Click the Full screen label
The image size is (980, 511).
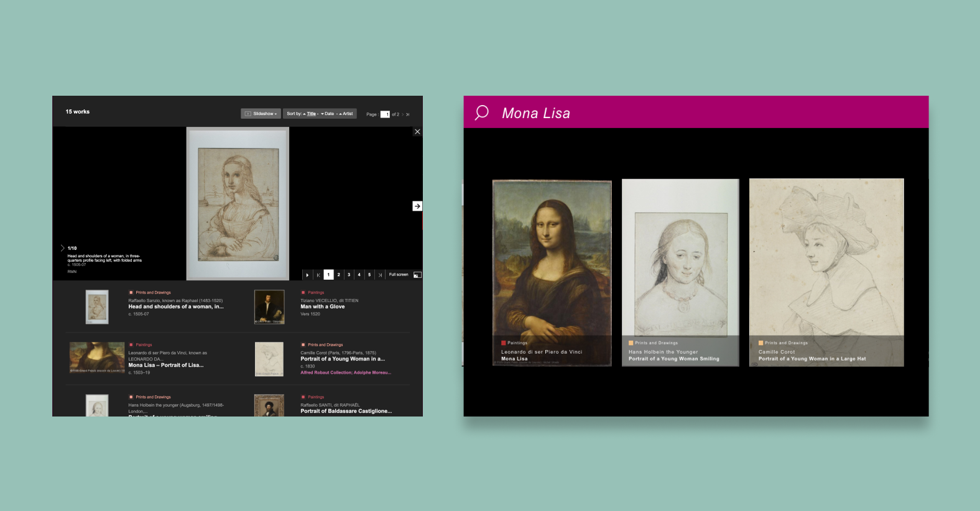click(x=399, y=275)
